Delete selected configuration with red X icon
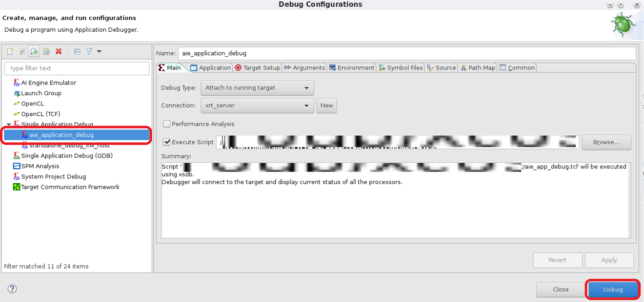644x302 pixels. (x=59, y=52)
